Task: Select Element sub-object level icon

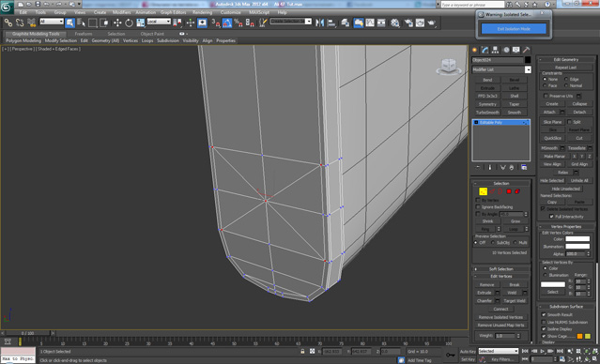Action: 517,191
